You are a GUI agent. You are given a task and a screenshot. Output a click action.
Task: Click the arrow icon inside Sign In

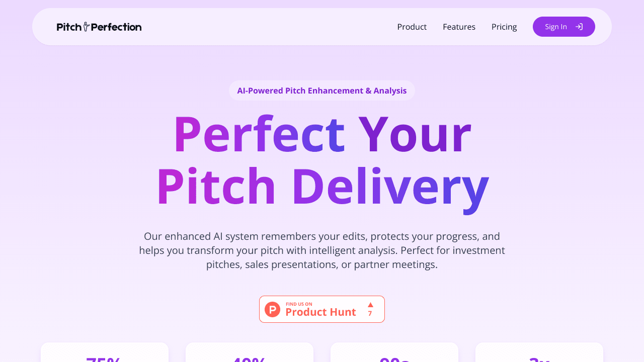(x=579, y=27)
